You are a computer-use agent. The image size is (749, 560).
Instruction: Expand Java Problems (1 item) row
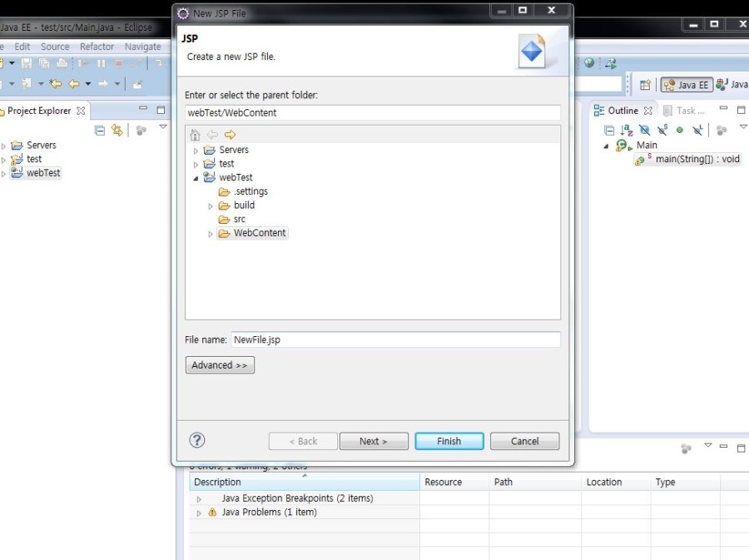click(x=199, y=513)
